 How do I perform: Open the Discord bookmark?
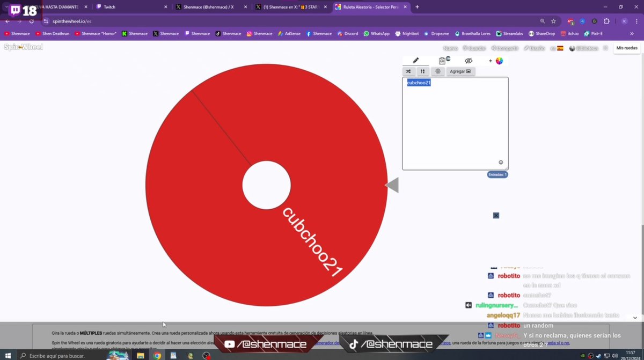[x=348, y=33]
